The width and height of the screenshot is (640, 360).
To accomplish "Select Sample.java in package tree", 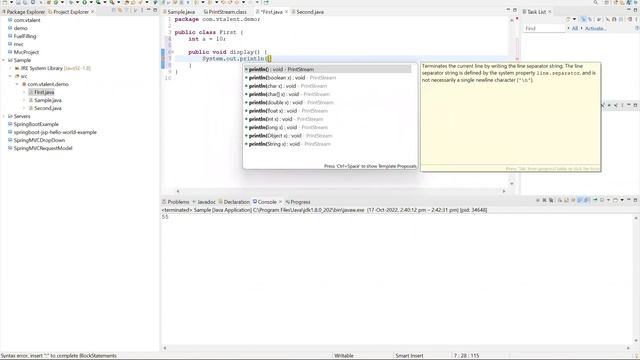I will (48, 100).
